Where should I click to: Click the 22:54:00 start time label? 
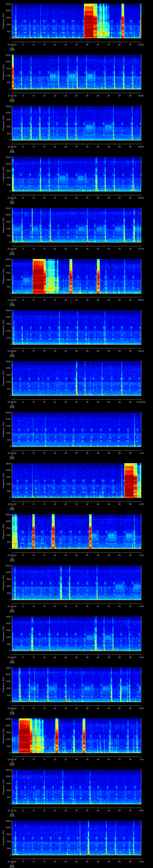pos(12,147)
